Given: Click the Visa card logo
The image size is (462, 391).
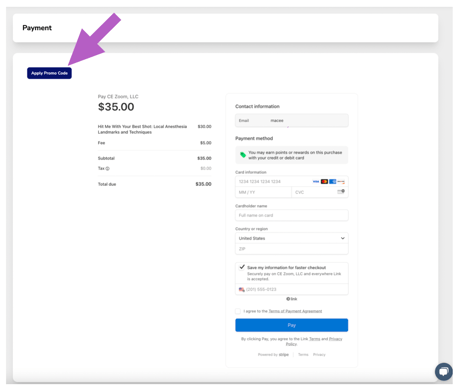Looking at the screenshot, I should point(316,182).
